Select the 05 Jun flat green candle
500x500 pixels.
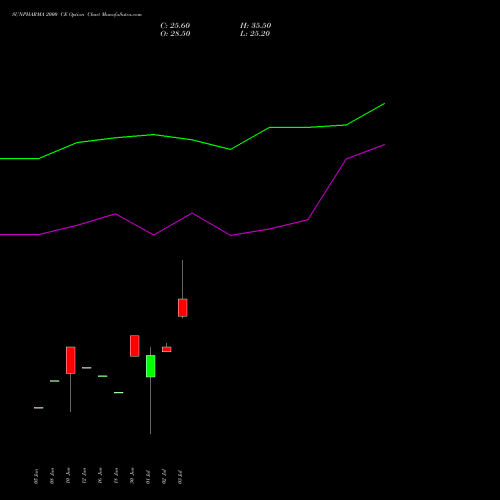39,408
